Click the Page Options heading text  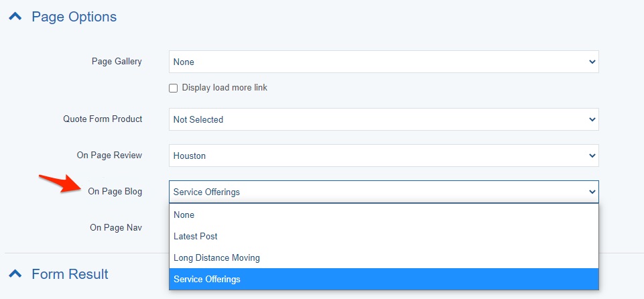pyautogui.click(x=74, y=17)
